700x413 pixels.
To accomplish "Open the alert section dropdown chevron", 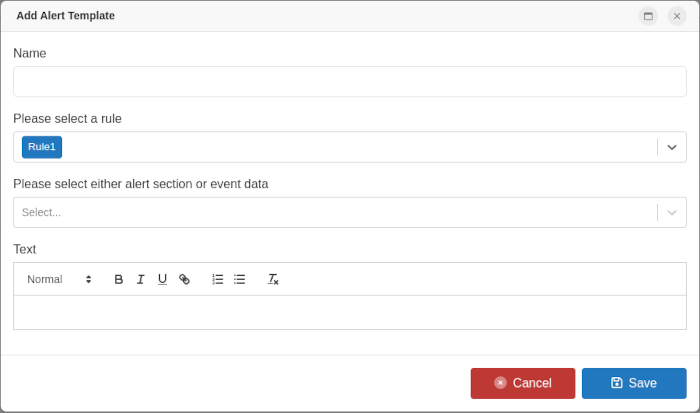I will coord(672,212).
